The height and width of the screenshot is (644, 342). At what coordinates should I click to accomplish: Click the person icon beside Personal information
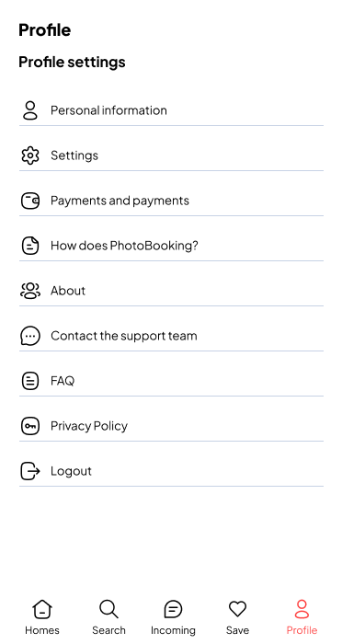[x=30, y=110]
